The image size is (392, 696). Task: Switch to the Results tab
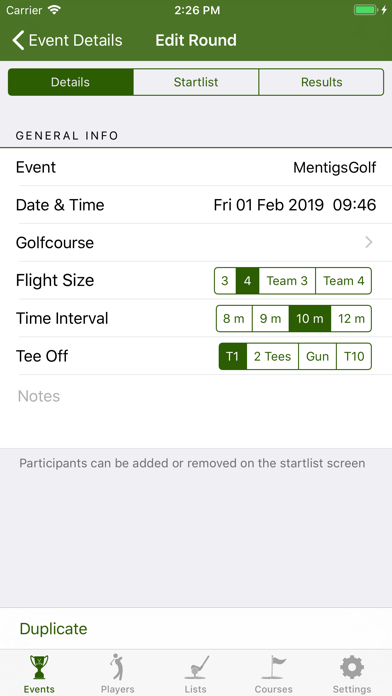point(321,82)
